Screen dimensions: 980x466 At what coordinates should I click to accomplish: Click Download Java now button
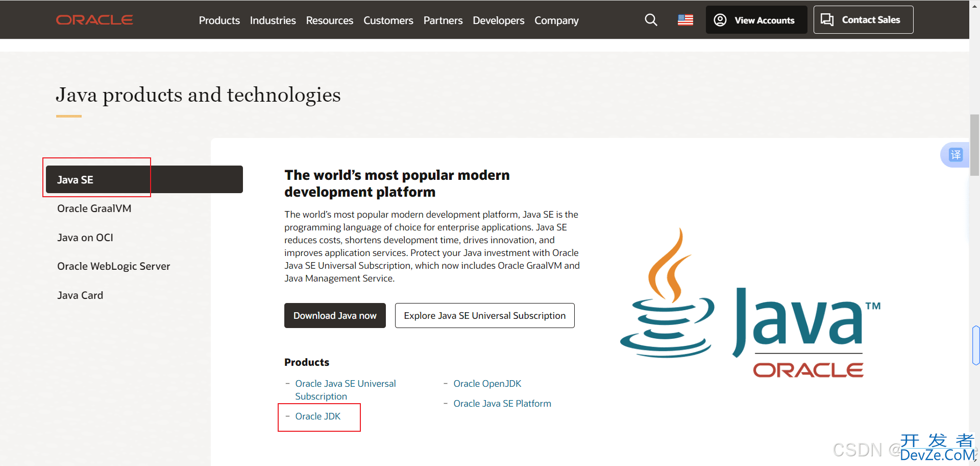click(335, 315)
